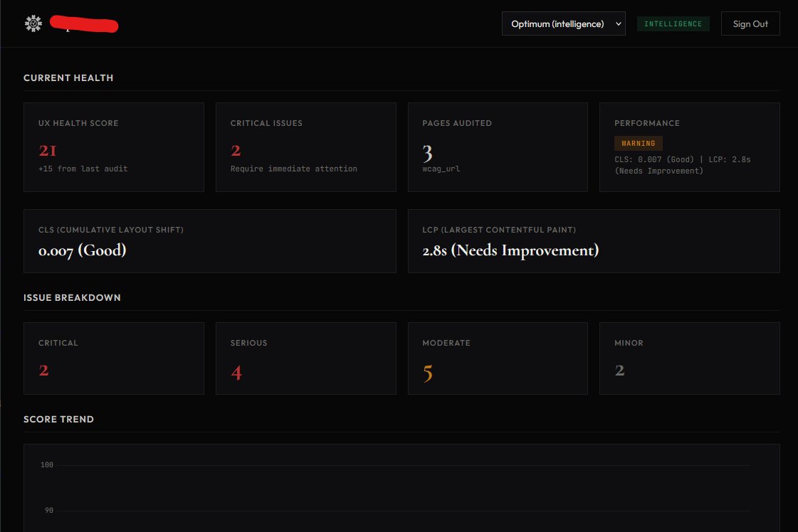Select the INTELLIGENCE status badge
The width and height of the screenshot is (798, 532).
click(673, 23)
